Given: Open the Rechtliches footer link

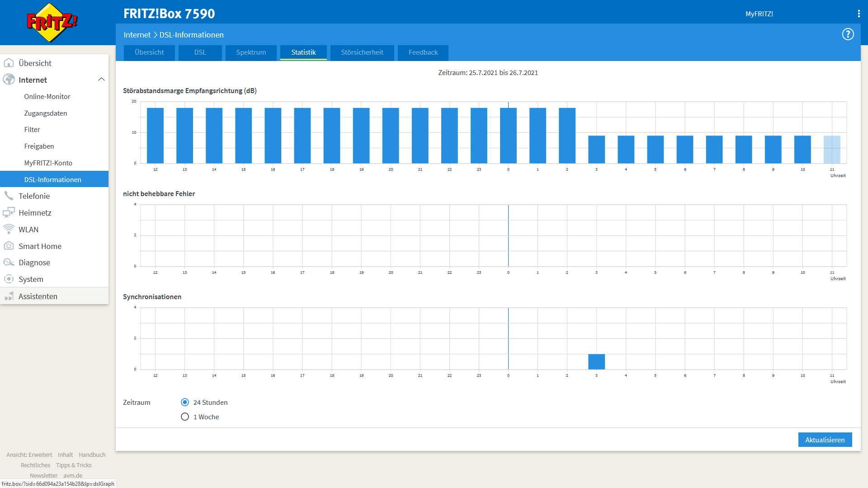Looking at the screenshot, I should [35, 465].
